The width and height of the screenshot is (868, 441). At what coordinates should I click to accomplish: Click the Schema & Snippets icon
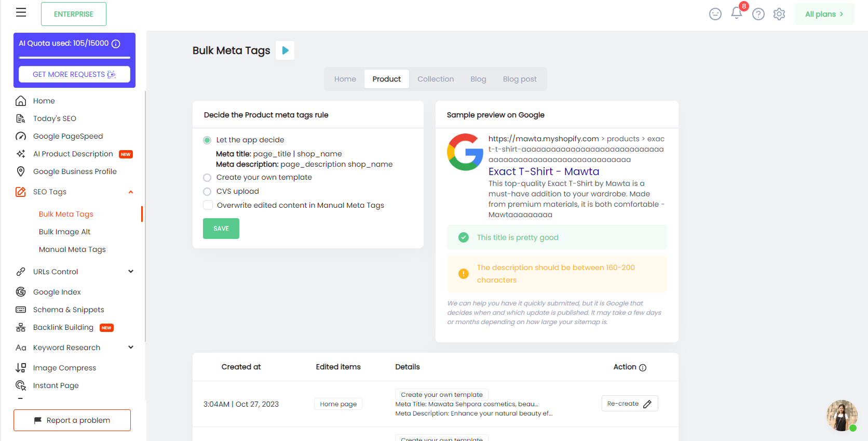21,310
